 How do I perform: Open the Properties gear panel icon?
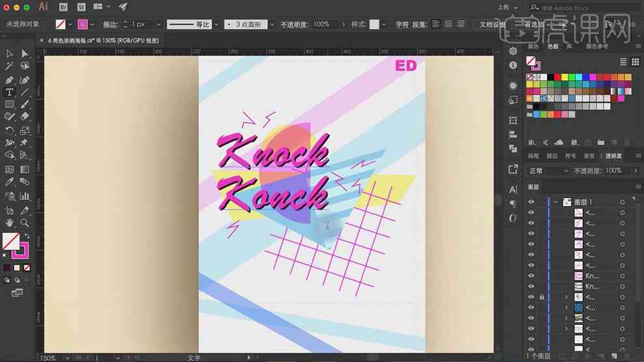coord(513,51)
